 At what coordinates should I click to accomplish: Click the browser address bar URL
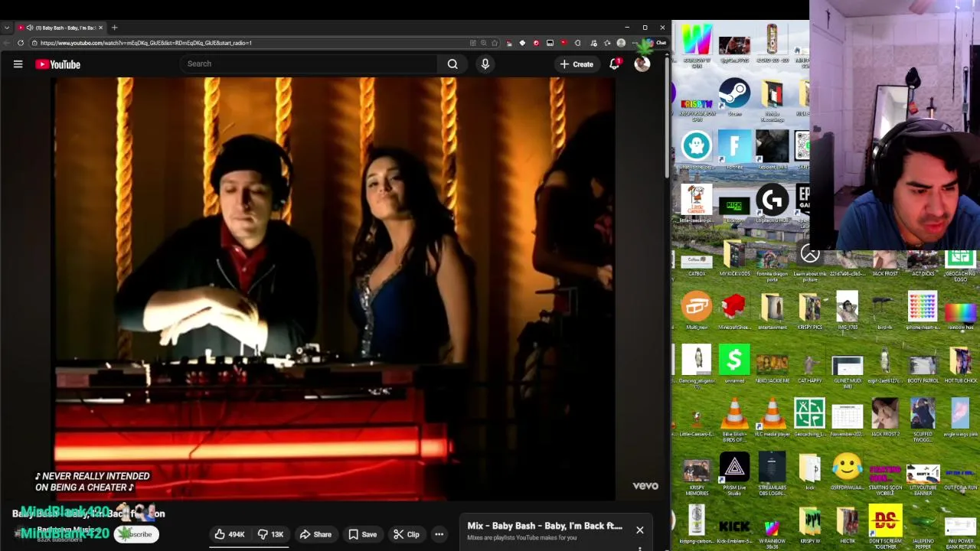[145, 43]
